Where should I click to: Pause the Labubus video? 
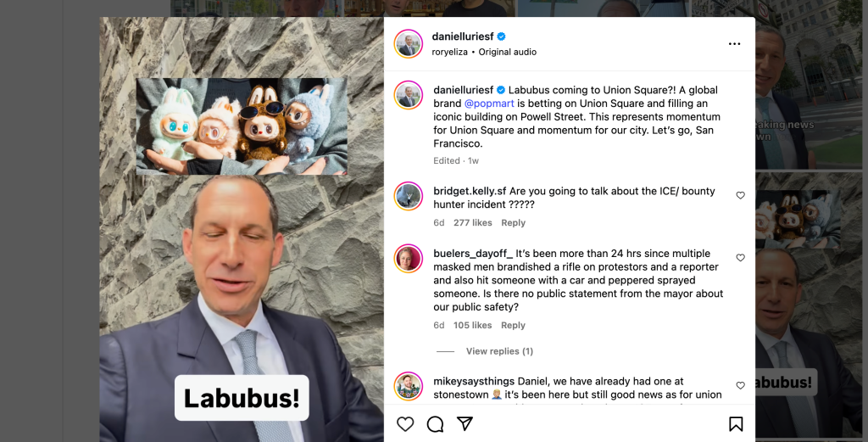(242, 229)
